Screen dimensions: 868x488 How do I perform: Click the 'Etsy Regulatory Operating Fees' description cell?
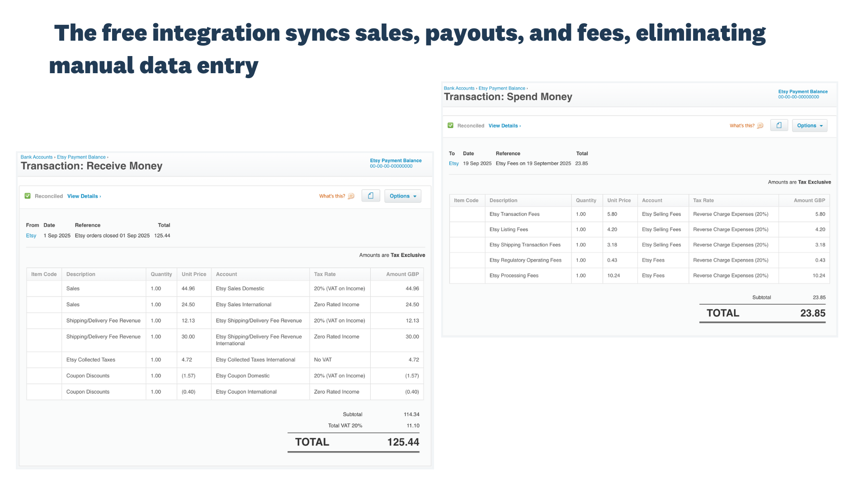tap(528, 260)
